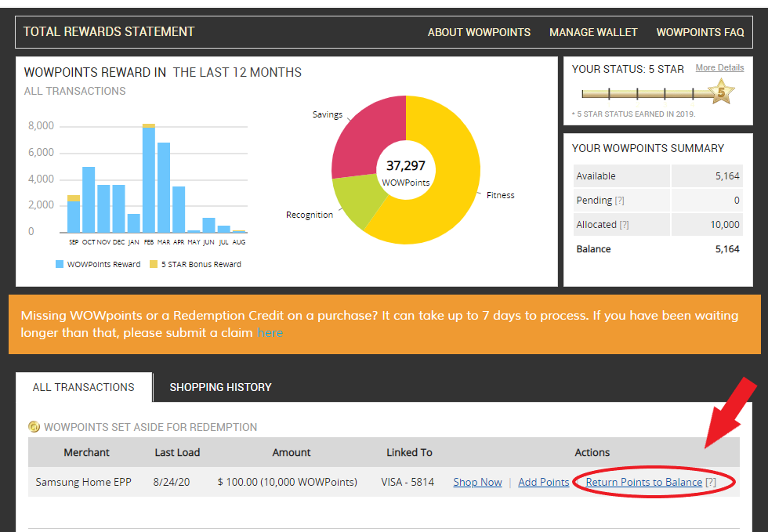Screen dimensions: 768x532
Task: Click the Actions column header
Action: (592, 452)
